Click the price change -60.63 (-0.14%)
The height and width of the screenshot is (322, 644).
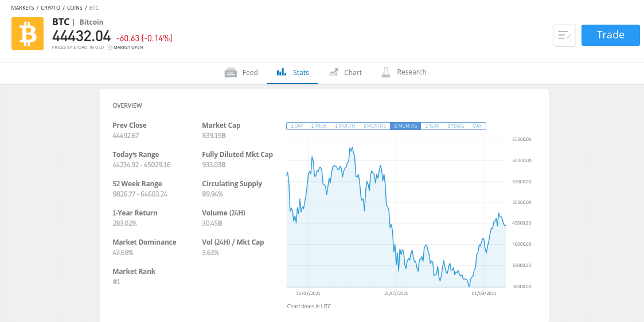point(144,38)
